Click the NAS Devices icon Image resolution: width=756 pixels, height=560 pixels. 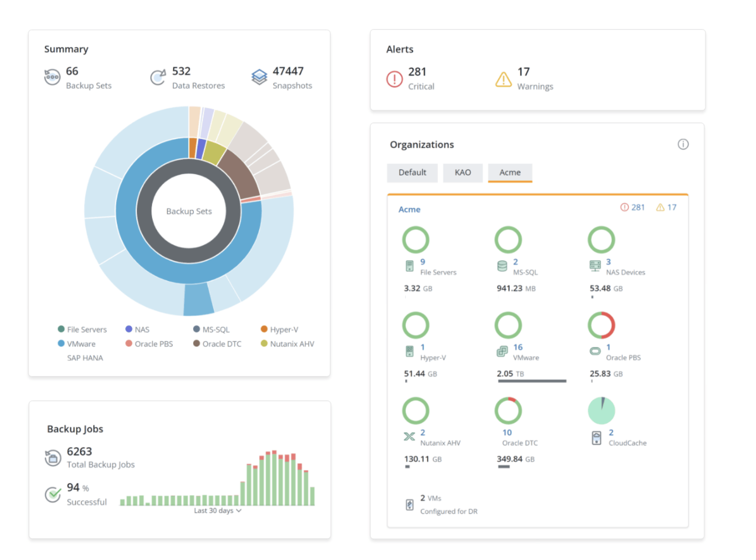pyautogui.click(x=595, y=266)
